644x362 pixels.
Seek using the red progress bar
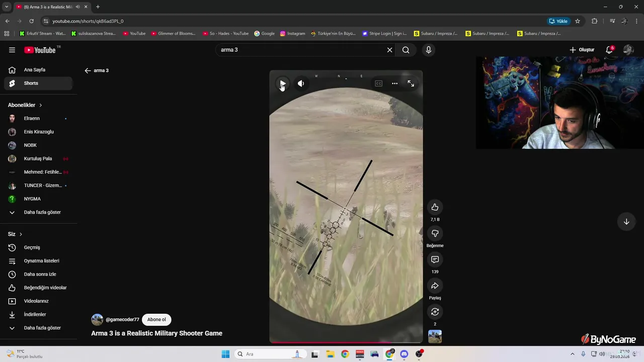coord(346,342)
